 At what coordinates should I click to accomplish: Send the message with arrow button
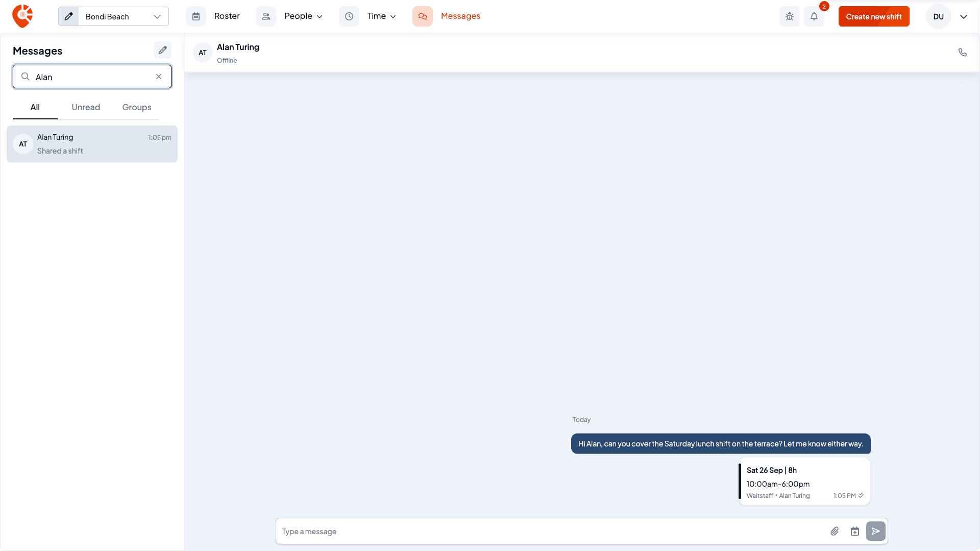(x=876, y=531)
